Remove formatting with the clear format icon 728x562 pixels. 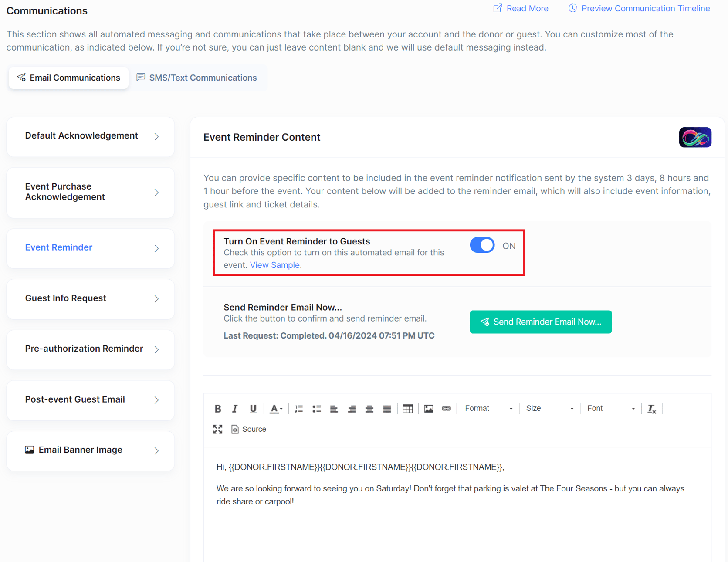coord(652,409)
